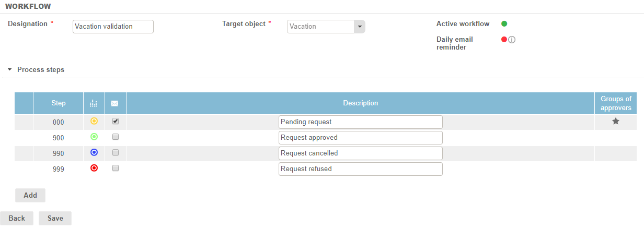
Task: Go back using the Back button
Action: click(x=17, y=218)
